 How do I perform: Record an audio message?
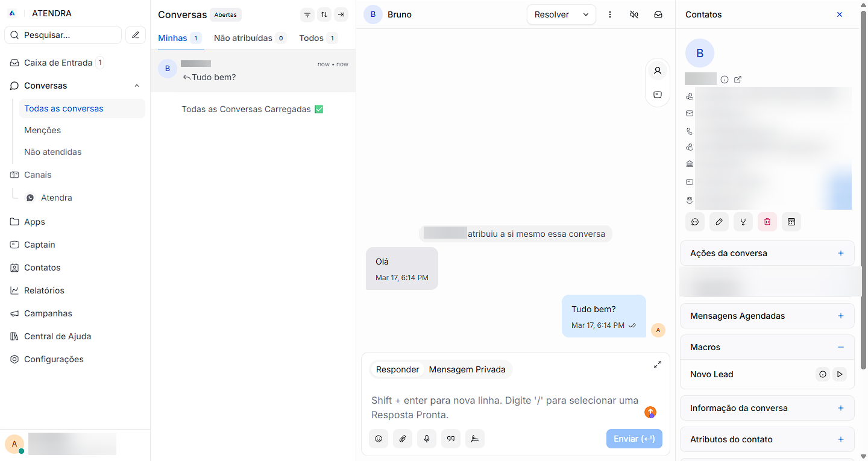(x=427, y=439)
